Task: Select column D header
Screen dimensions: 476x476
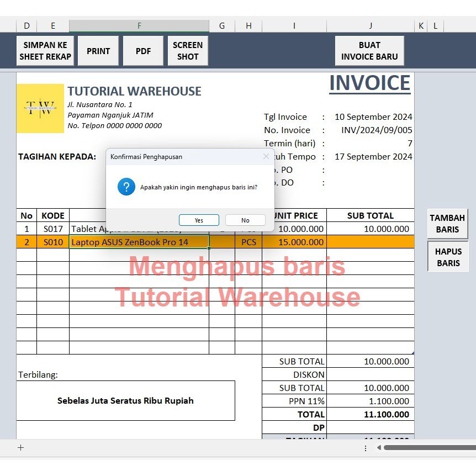Action: (27, 26)
